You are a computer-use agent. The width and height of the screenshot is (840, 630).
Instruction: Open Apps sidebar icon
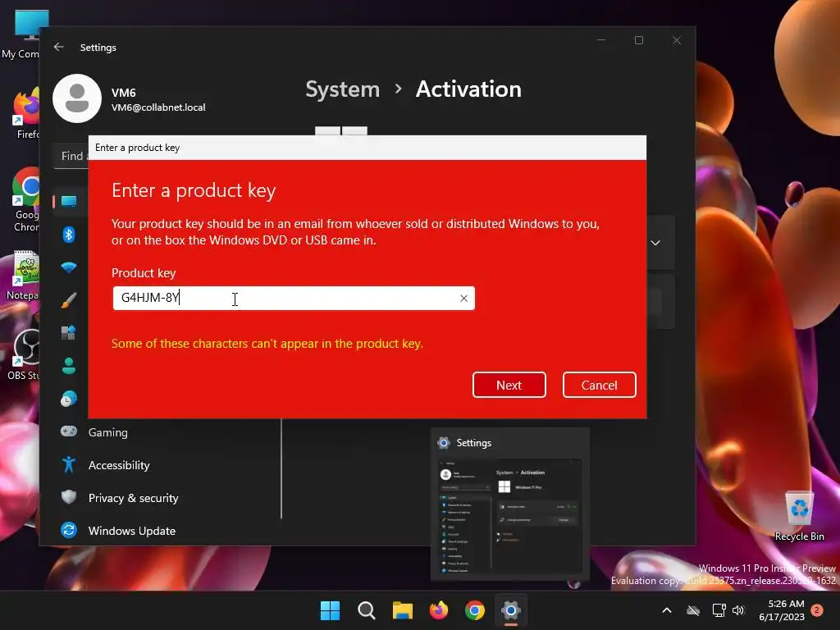pyautogui.click(x=69, y=333)
